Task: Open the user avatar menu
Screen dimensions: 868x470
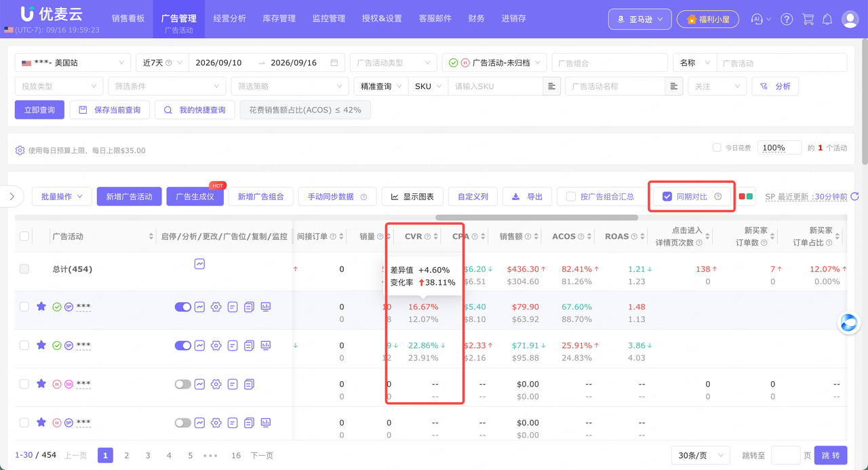Action: (x=850, y=19)
